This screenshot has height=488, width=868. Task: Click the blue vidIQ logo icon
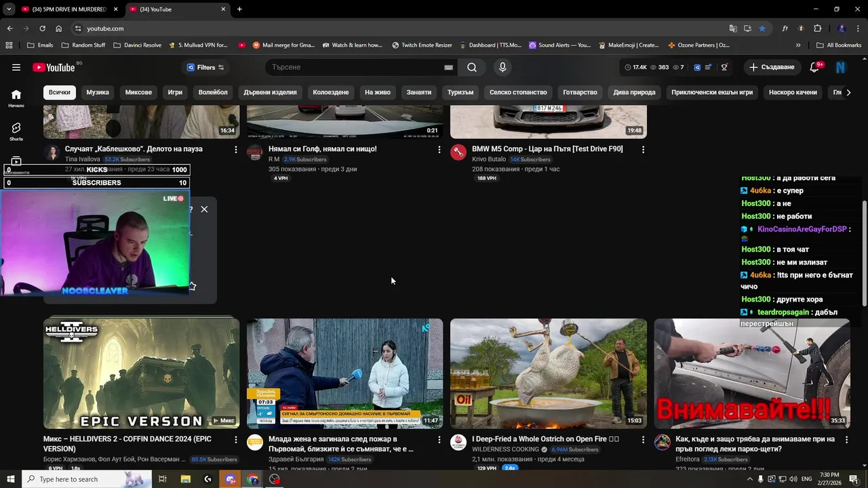coord(697,67)
